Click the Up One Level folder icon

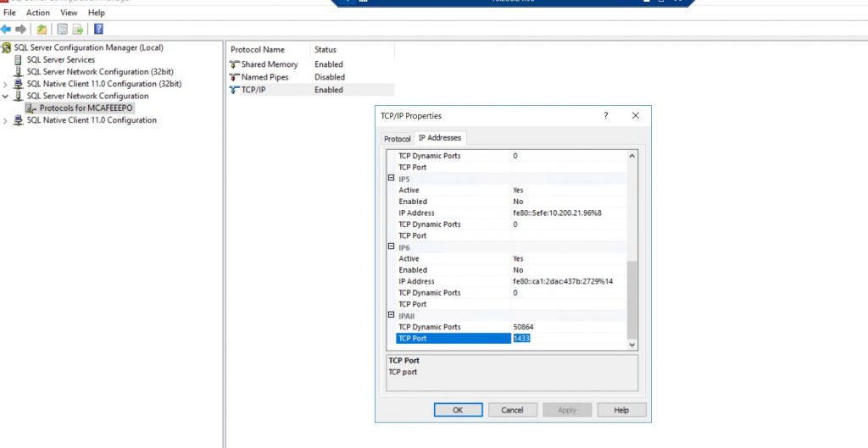tap(42, 30)
